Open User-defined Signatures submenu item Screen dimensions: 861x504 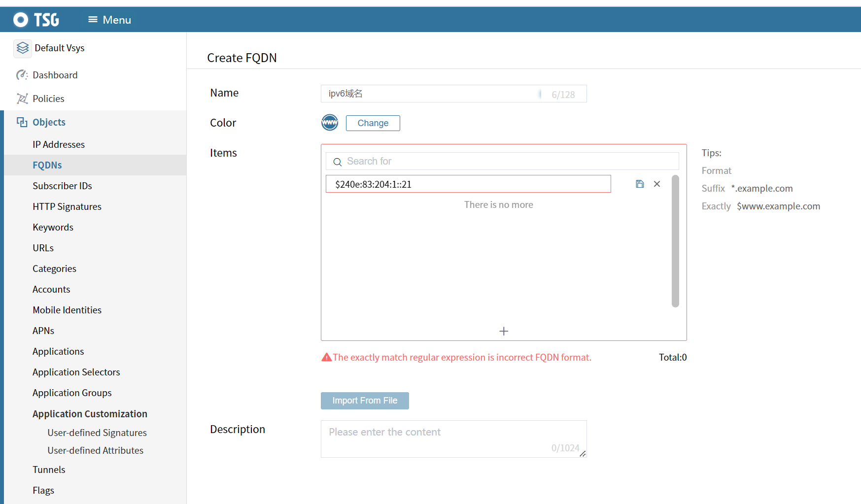click(x=97, y=433)
